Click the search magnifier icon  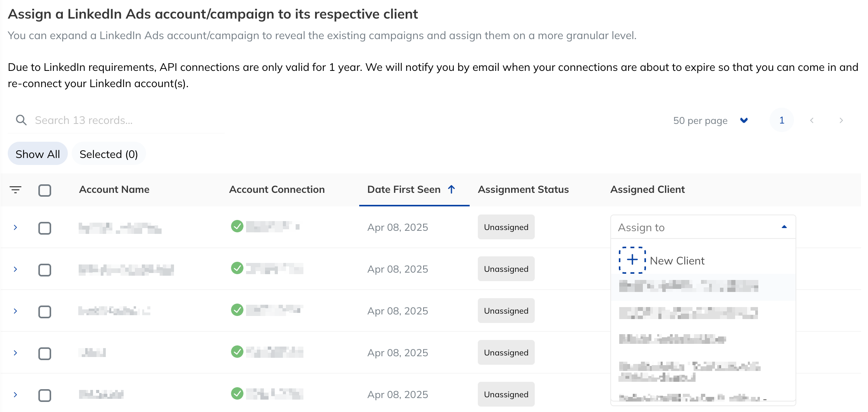pyautogui.click(x=22, y=120)
